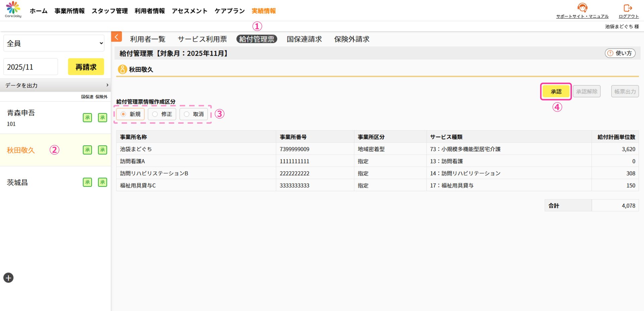Click 青森申吾's 国保連 approval badge
This screenshot has height=311, width=644.
coord(87,118)
